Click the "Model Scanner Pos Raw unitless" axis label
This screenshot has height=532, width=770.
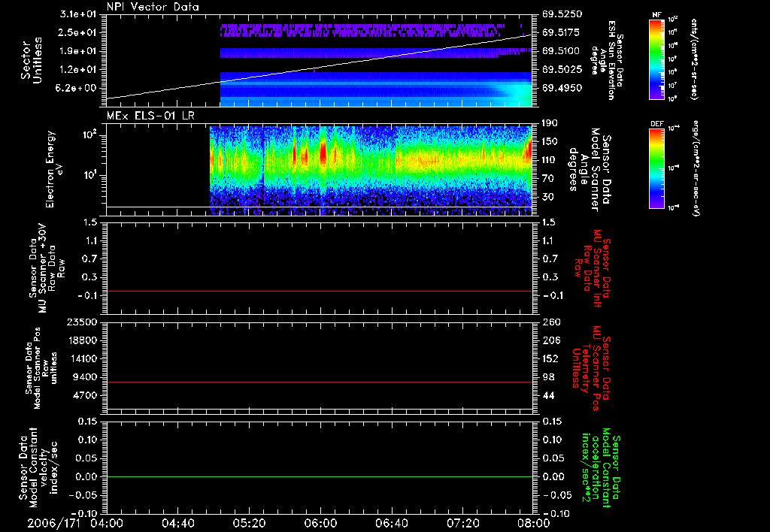pos(42,368)
